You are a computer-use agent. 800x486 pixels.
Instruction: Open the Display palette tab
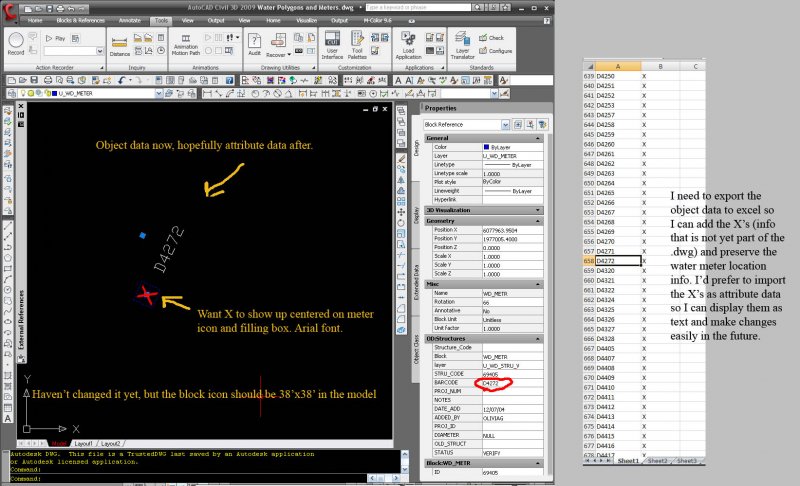(416, 215)
